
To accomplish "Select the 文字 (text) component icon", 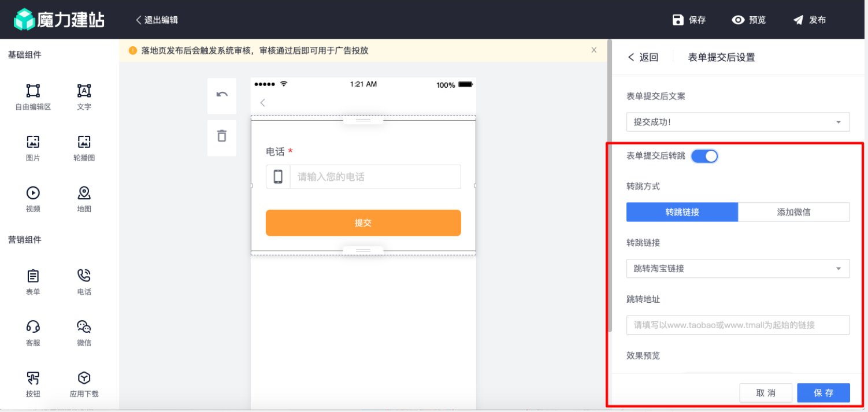I will 84,91.
